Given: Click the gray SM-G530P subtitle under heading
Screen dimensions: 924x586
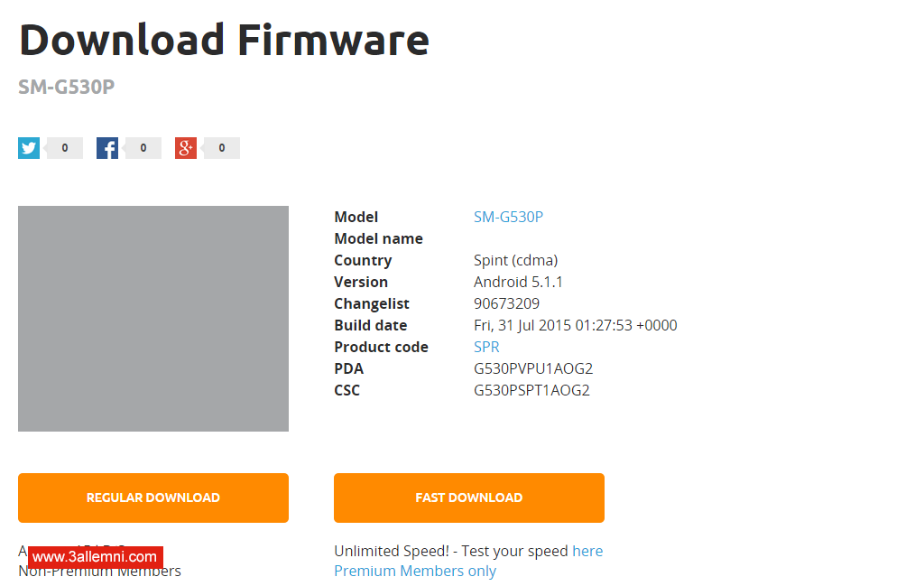Looking at the screenshot, I should 67,88.
